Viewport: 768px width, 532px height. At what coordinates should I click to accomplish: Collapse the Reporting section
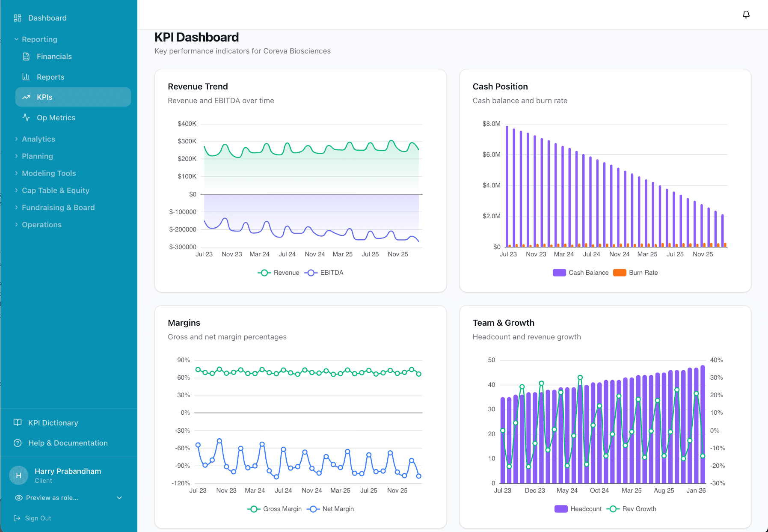(x=39, y=39)
